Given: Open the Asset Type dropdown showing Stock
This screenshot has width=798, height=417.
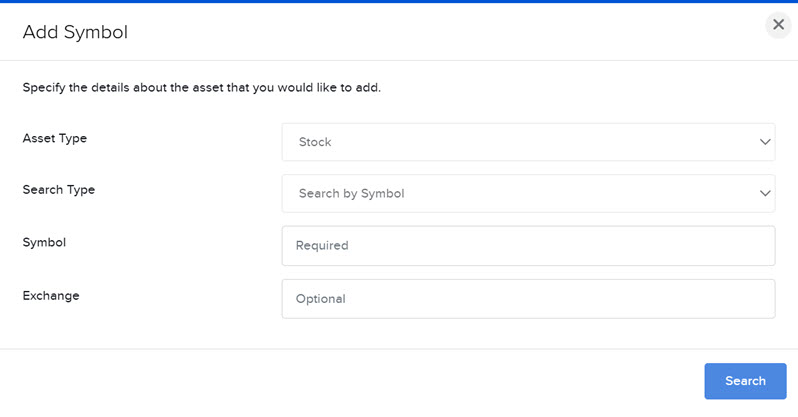Looking at the screenshot, I should [528, 142].
